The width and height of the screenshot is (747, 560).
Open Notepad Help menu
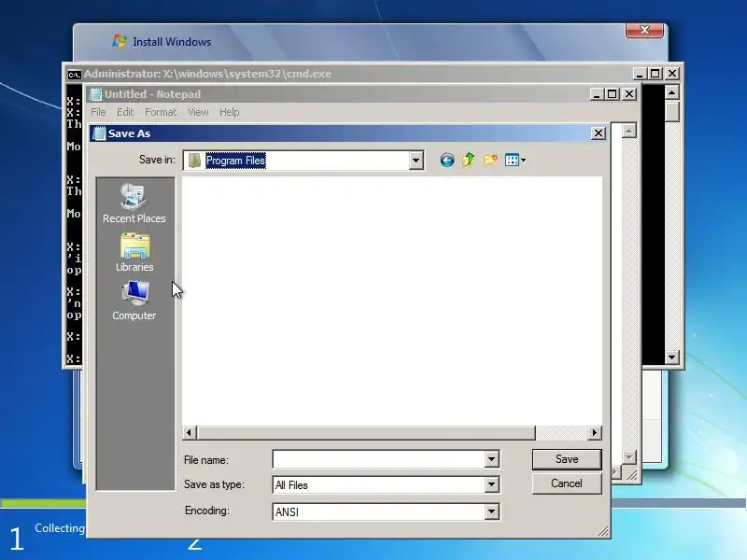229,112
